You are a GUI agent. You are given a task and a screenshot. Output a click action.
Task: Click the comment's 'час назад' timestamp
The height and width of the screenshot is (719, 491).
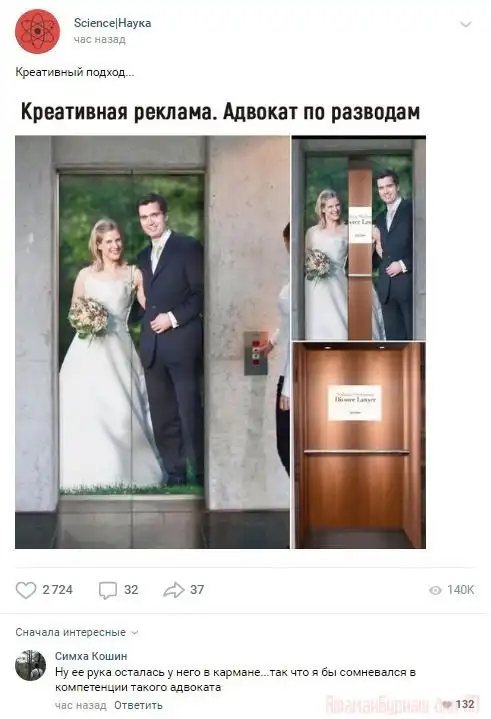click(81, 705)
